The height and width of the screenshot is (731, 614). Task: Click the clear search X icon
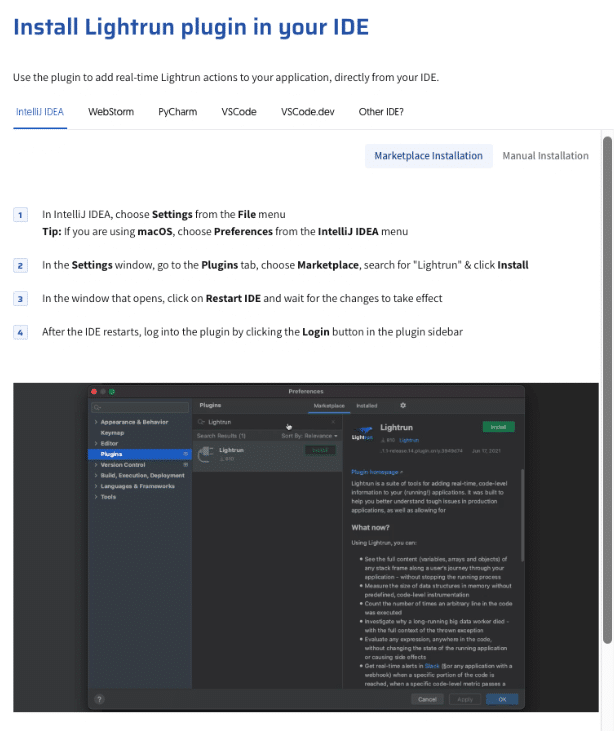pos(333,422)
